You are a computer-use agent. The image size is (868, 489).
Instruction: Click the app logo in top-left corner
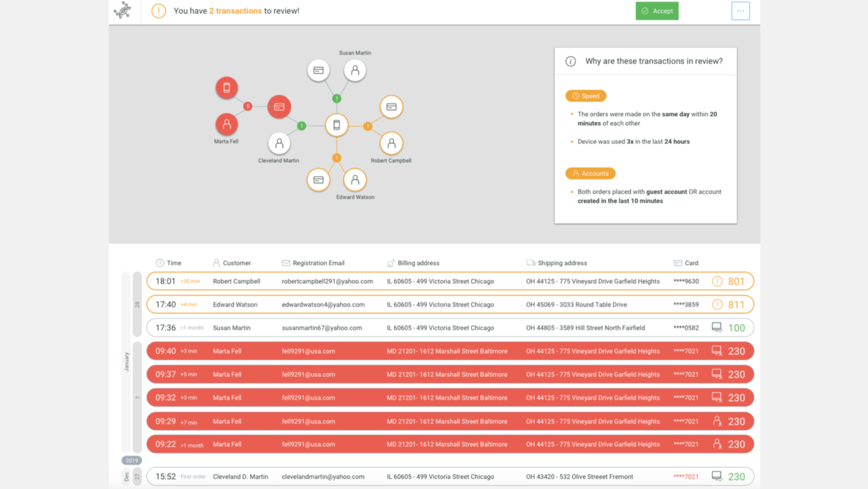[123, 10]
